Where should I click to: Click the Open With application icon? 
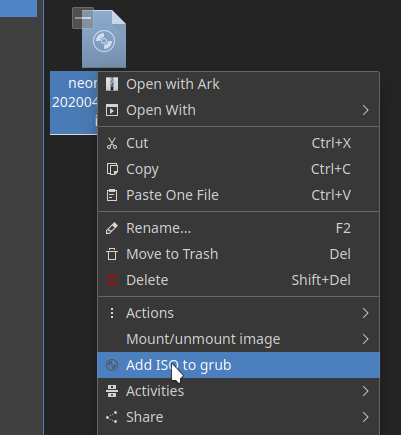(x=112, y=110)
